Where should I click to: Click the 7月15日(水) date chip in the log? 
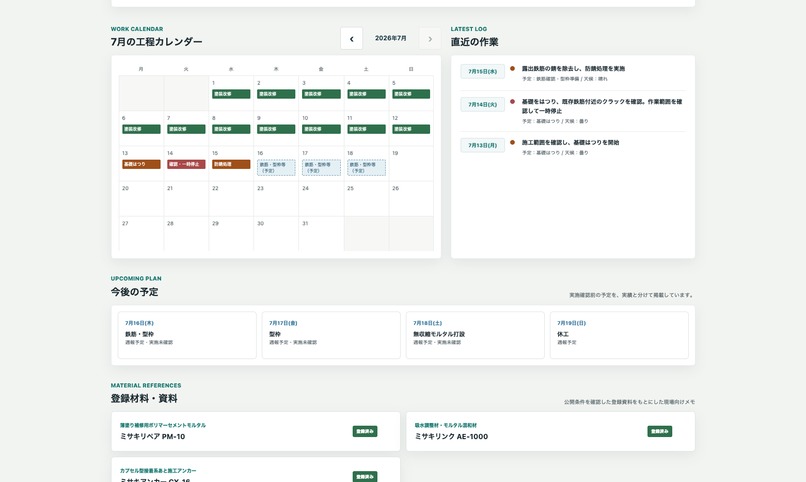[x=483, y=71]
